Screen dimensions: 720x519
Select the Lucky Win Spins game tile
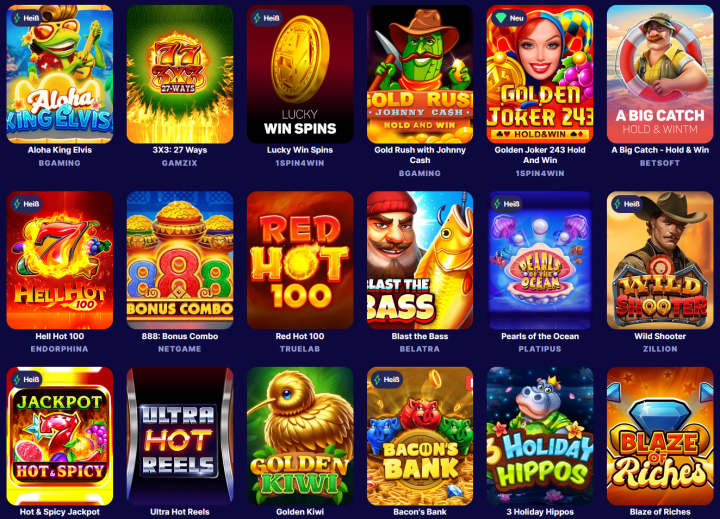(x=300, y=74)
